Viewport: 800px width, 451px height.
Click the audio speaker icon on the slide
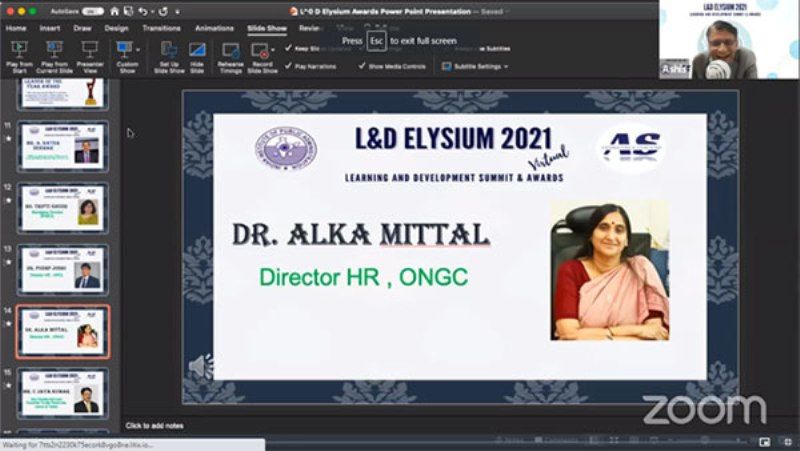pos(201,365)
